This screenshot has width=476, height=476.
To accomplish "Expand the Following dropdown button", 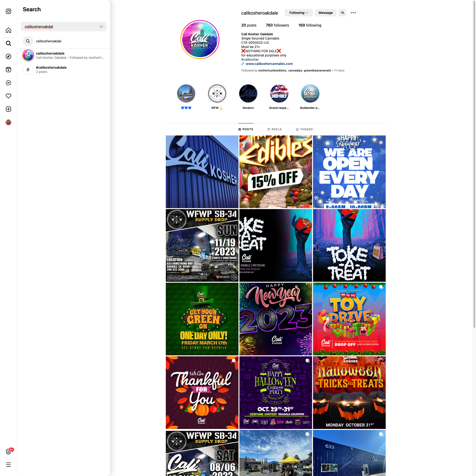I will [298, 13].
